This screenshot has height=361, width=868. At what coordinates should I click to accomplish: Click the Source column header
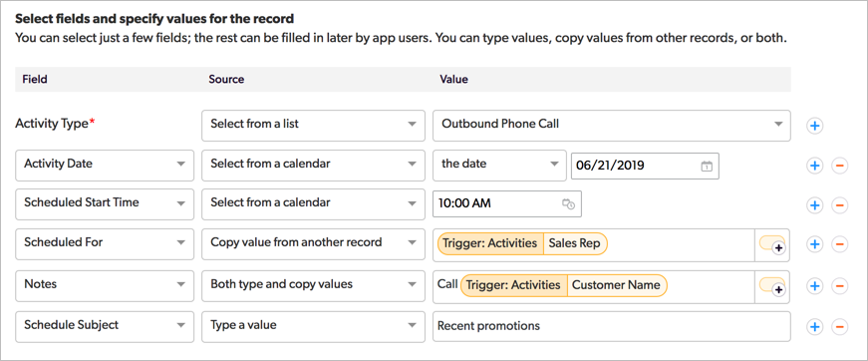226,79
